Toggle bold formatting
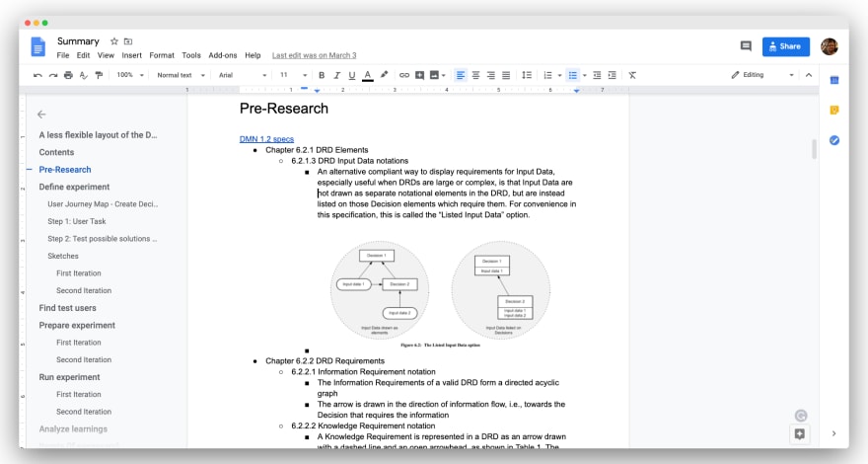This screenshot has width=868, height=464. (322, 75)
